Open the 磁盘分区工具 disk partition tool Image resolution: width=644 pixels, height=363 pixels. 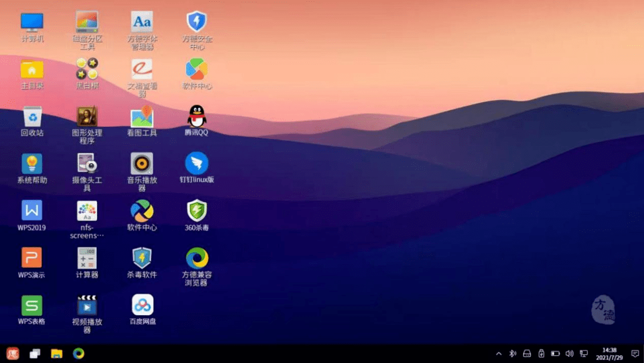click(87, 23)
